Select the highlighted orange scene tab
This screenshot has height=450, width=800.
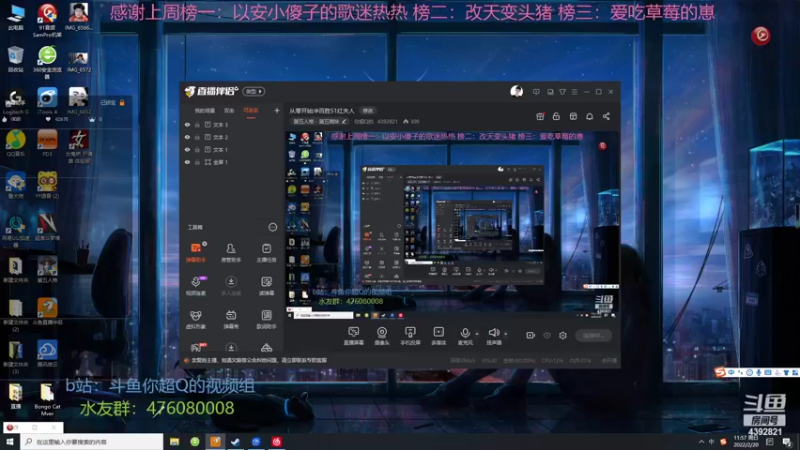[251, 111]
